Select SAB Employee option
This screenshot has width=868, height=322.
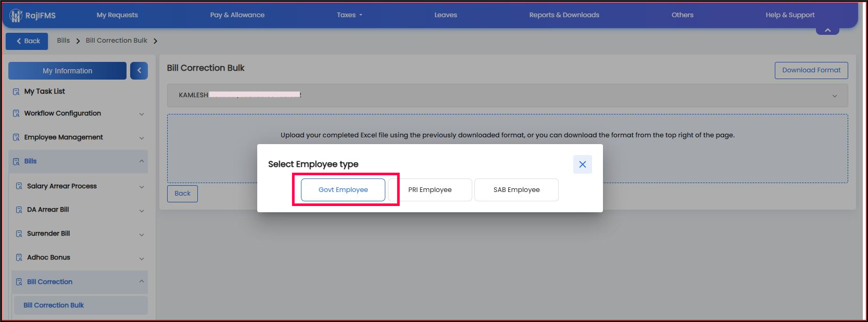(x=517, y=190)
